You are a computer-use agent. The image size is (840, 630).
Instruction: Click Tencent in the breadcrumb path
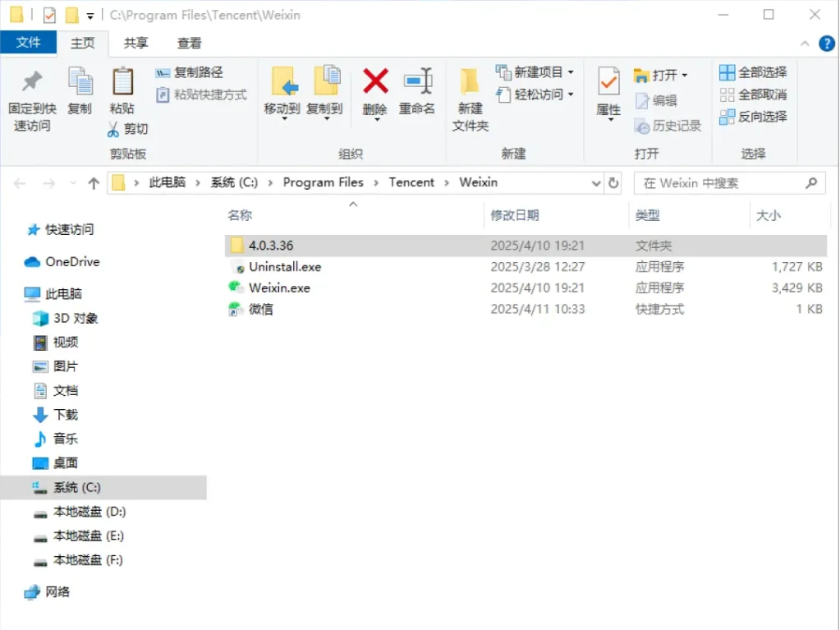411,182
